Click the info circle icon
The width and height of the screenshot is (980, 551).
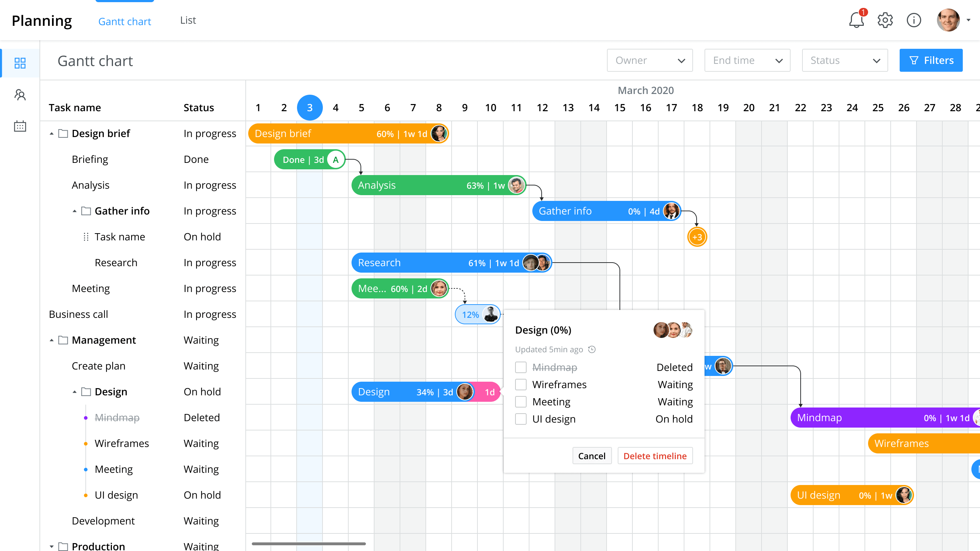pos(913,20)
